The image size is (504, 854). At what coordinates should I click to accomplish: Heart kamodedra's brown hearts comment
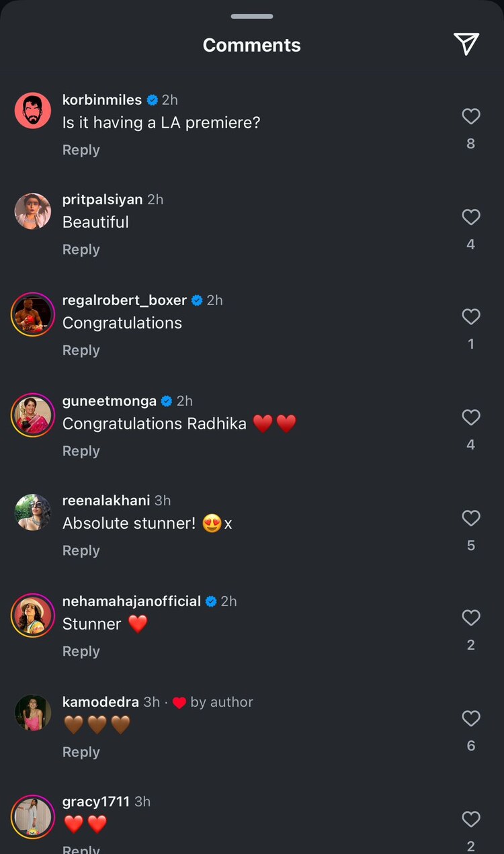(x=471, y=718)
